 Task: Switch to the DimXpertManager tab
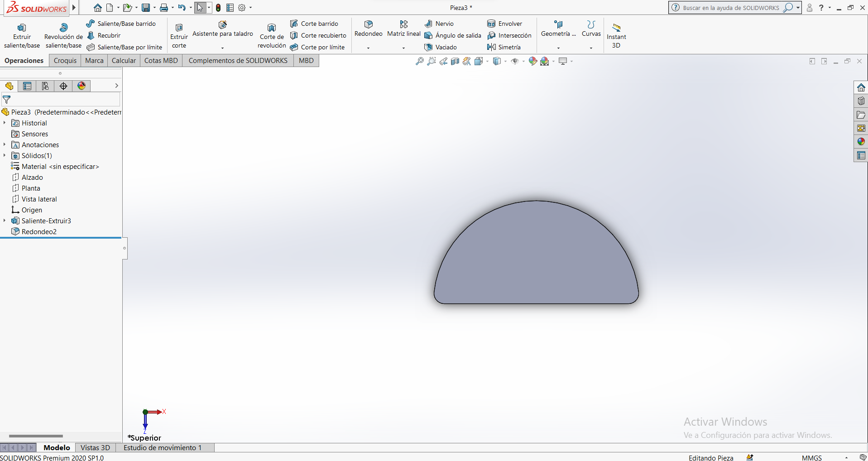63,86
